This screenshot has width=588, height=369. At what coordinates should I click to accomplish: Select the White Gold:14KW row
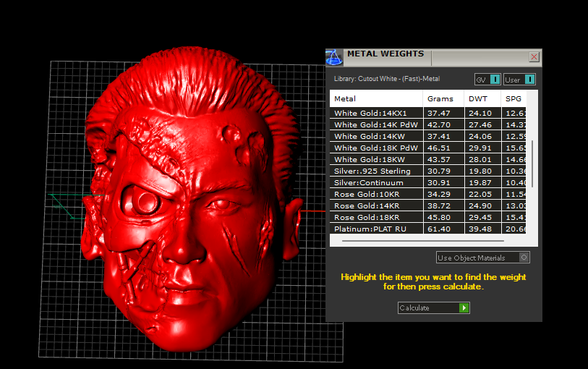[x=428, y=137]
